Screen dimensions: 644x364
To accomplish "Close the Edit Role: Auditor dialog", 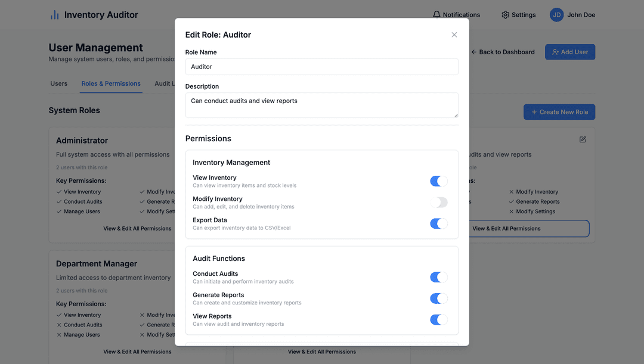I will click(454, 35).
